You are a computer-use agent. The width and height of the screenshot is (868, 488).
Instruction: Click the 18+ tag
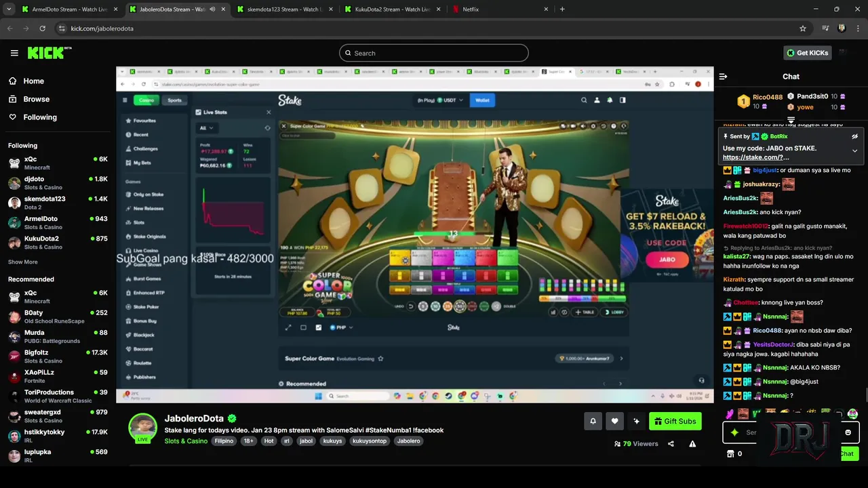248,441
